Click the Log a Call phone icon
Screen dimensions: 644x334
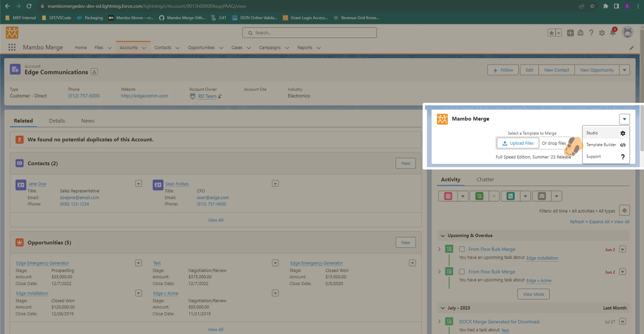pos(511,196)
